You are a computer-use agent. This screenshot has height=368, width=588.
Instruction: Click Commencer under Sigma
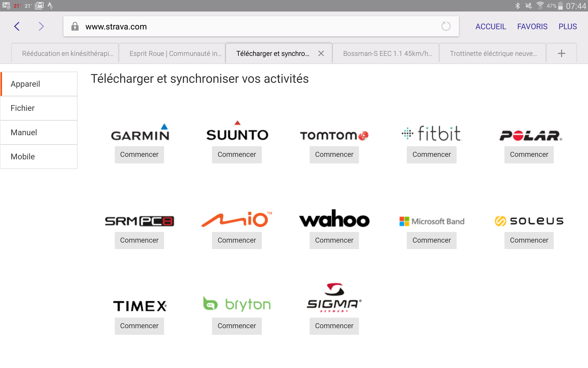334,326
